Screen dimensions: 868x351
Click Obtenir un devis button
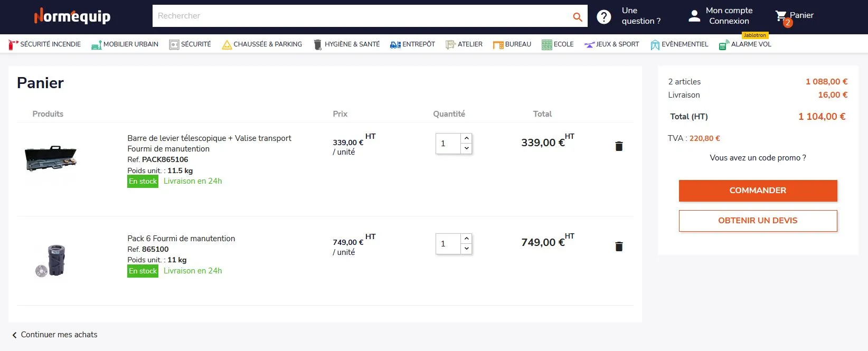758,221
